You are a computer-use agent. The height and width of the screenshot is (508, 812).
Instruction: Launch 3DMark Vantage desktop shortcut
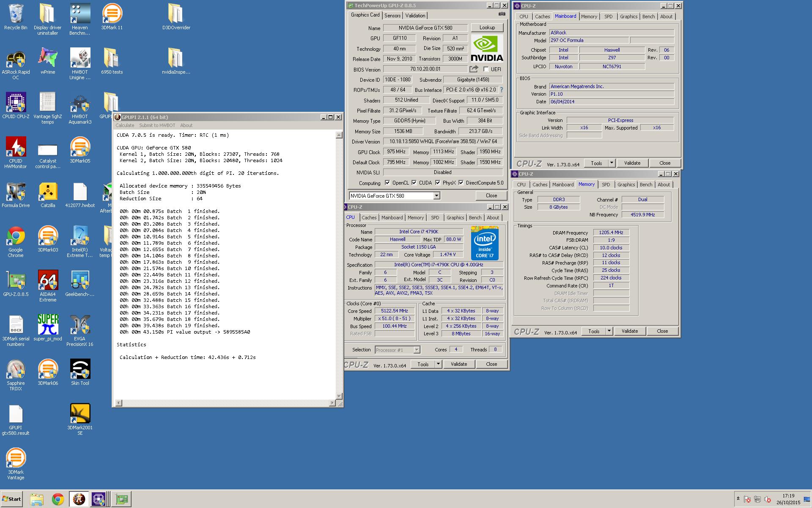[16, 464]
